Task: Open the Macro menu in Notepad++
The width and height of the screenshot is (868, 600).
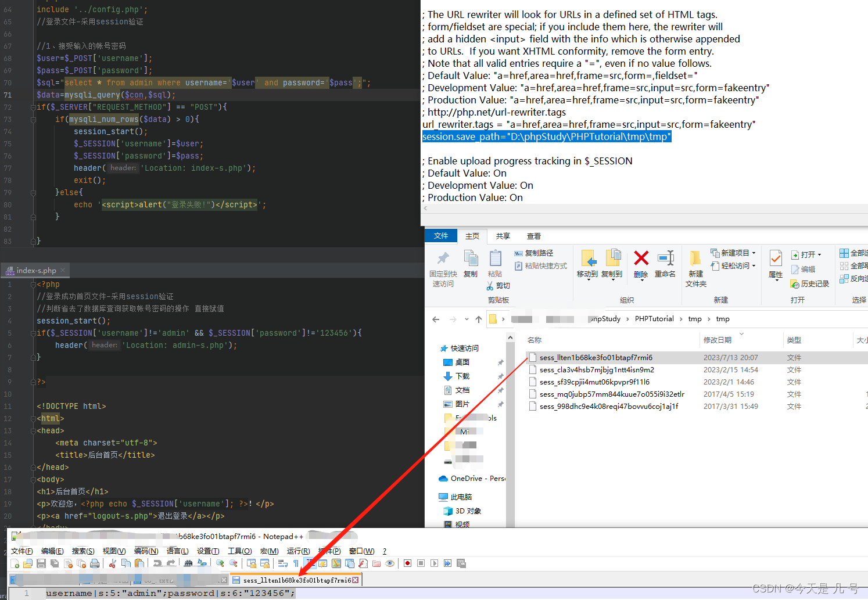Action: click(269, 551)
